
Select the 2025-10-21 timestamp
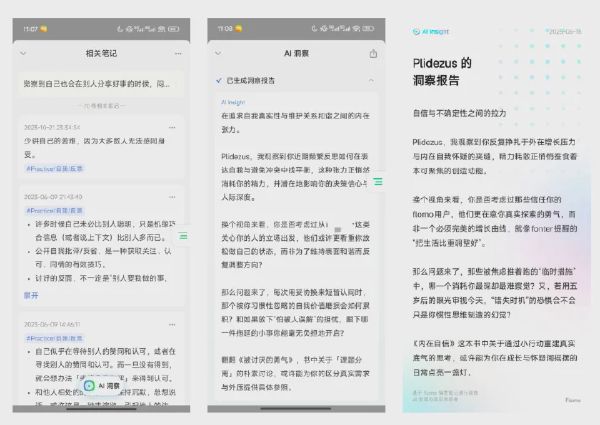52,127
